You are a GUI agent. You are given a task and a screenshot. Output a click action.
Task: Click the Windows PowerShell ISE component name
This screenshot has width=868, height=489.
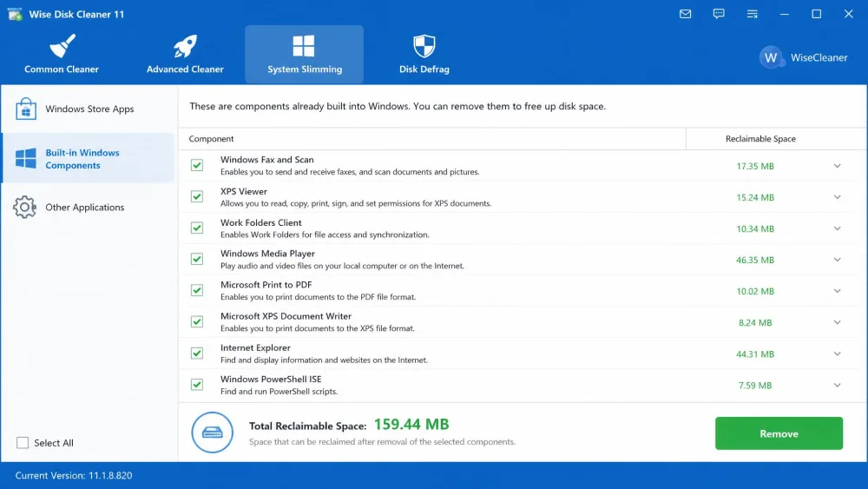pos(271,380)
